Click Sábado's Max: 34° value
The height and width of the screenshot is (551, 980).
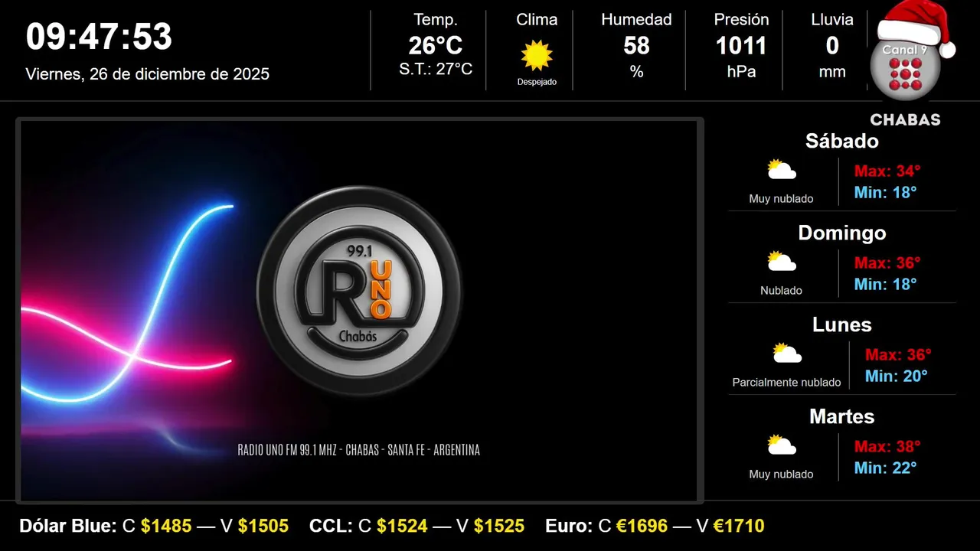(x=887, y=171)
